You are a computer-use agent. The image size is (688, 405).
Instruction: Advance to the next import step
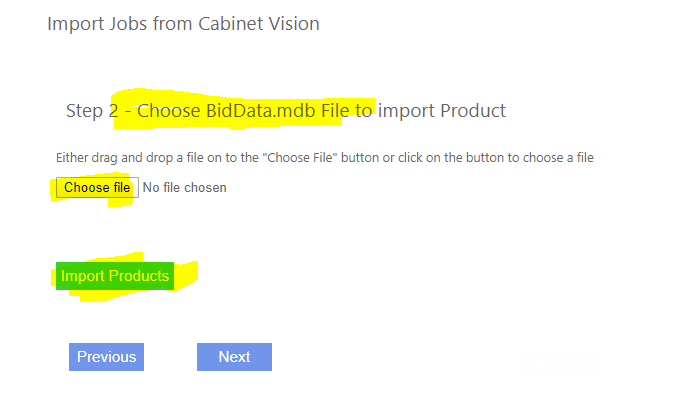coord(234,357)
